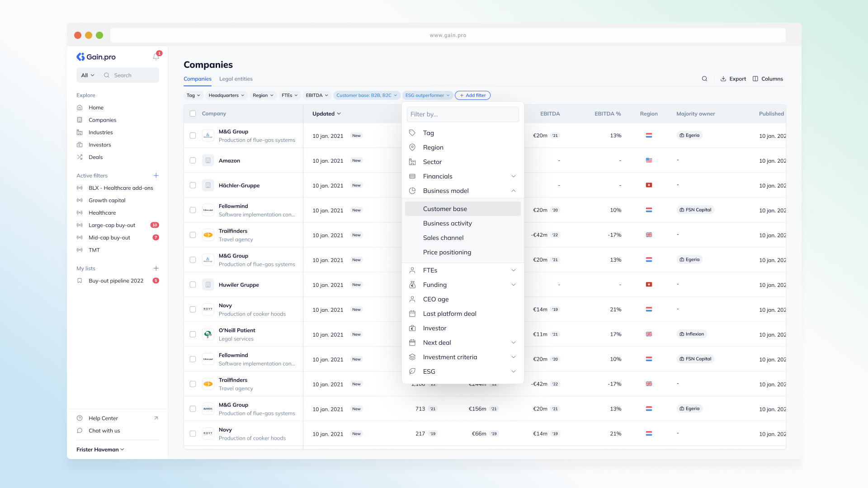
Task: Tick the checkbox next to Amazon
Action: click(193, 160)
